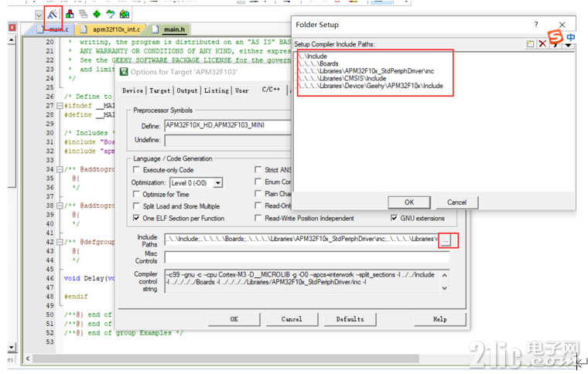Click the Manage Multi-Project Workspace icon
Image resolution: width=588 pixels, height=374 pixels.
pyautogui.click(x=84, y=15)
